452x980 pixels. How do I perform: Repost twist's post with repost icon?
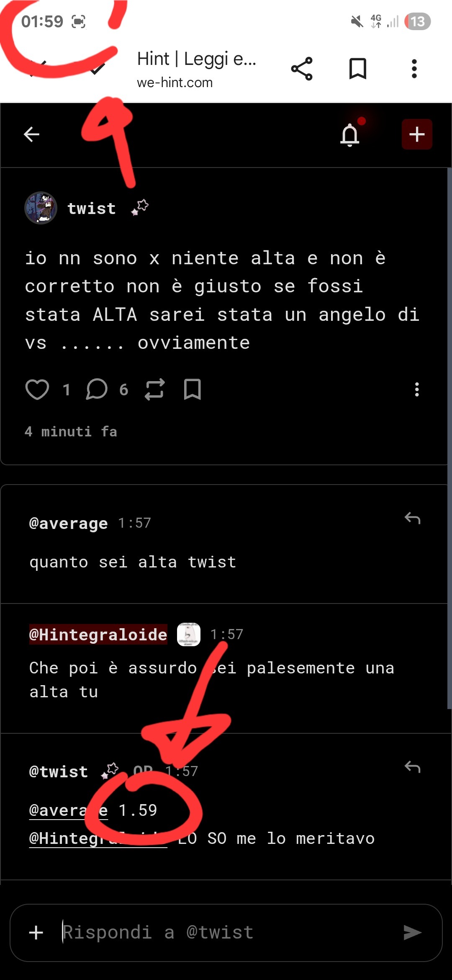click(155, 389)
